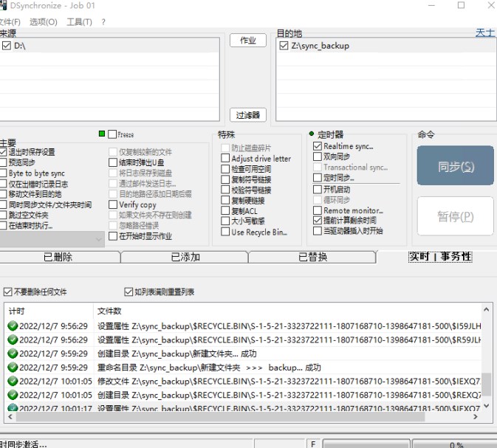Click the log scrollbar's up arrow
The width and height of the screenshot is (497, 448).
pos(487,309)
